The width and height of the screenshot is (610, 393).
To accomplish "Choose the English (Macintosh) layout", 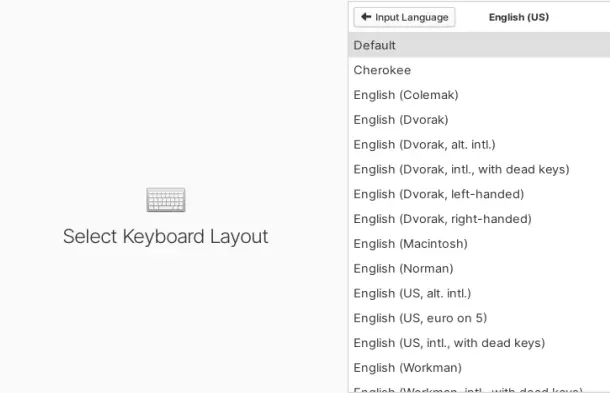I will point(479,244).
